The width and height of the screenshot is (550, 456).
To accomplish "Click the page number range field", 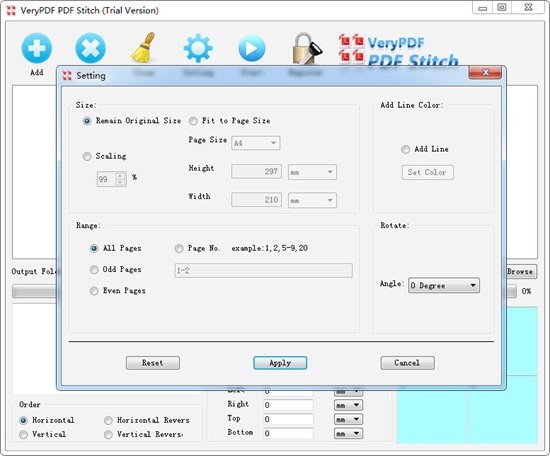I will pyautogui.click(x=264, y=271).
